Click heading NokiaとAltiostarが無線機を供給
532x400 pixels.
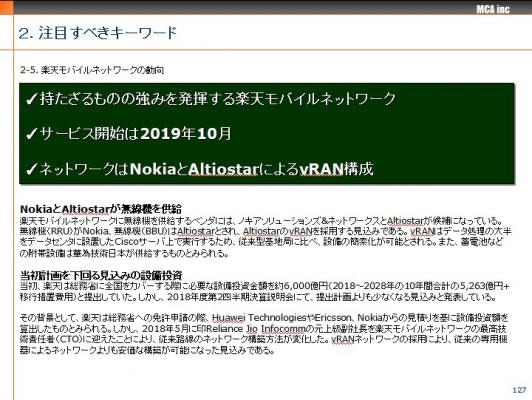pyautogui.click(x=101, y=209)
